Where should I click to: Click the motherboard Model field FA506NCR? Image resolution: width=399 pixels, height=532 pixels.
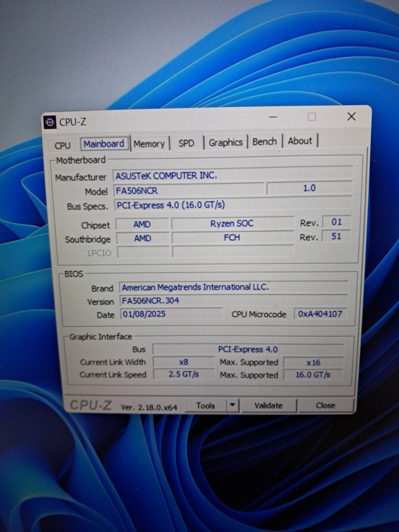coord(189,191)
